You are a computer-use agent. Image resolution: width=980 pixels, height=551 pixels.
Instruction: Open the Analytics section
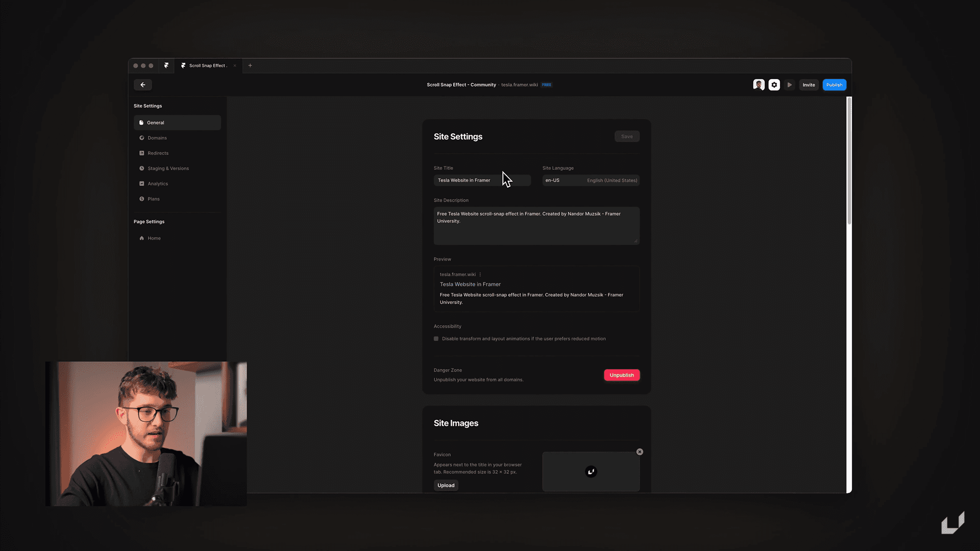pos(158,183)
